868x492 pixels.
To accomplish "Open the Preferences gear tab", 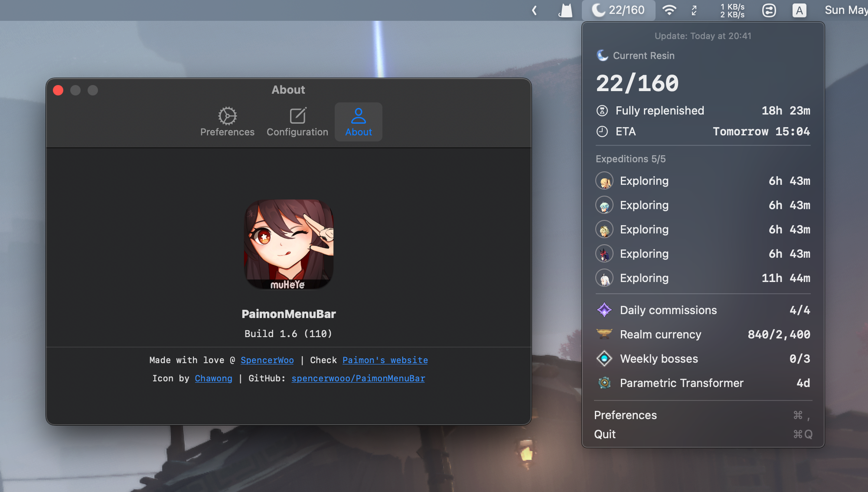I will (227, 122).
